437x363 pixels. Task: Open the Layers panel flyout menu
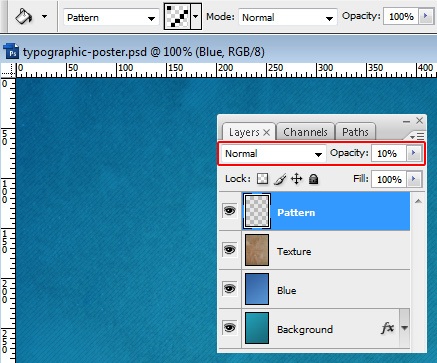417,136
